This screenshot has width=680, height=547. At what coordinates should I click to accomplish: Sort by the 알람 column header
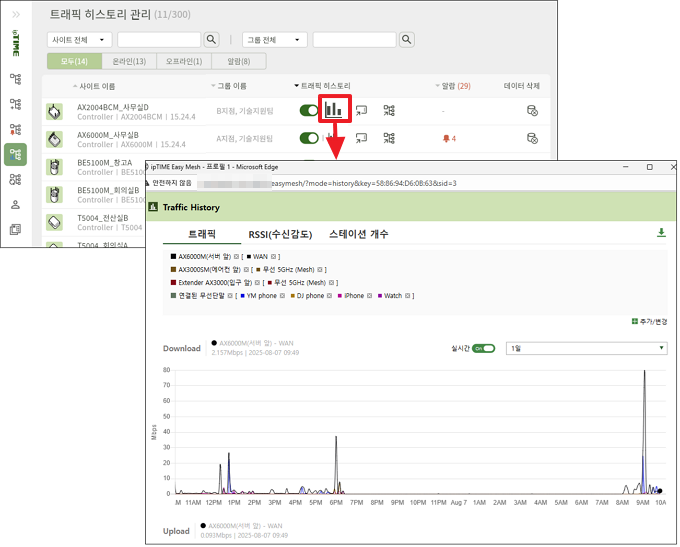pos(452,87)
